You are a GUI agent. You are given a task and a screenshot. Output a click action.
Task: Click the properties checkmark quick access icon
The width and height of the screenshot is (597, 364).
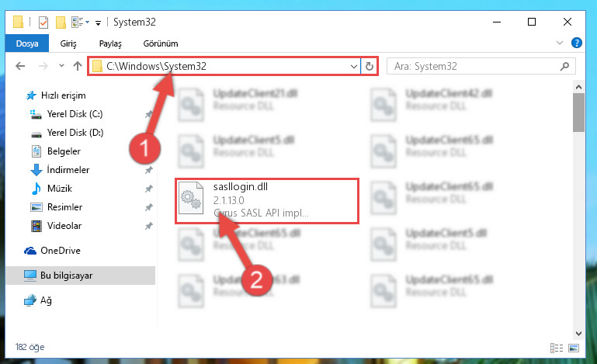tap(43, 23)
